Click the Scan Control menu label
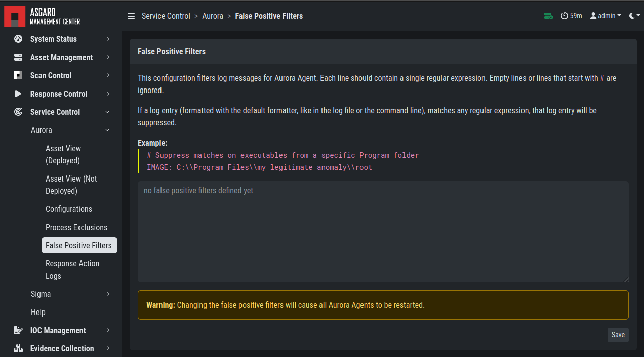Image resolution: width=644 pixels, height=357 pixels. (x=51, y=75)
